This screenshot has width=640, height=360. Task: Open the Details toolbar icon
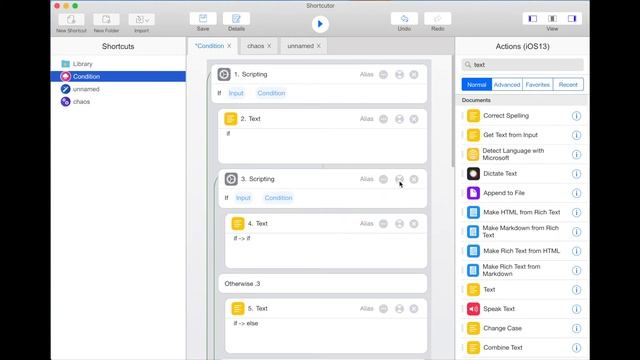pos(236,19)
